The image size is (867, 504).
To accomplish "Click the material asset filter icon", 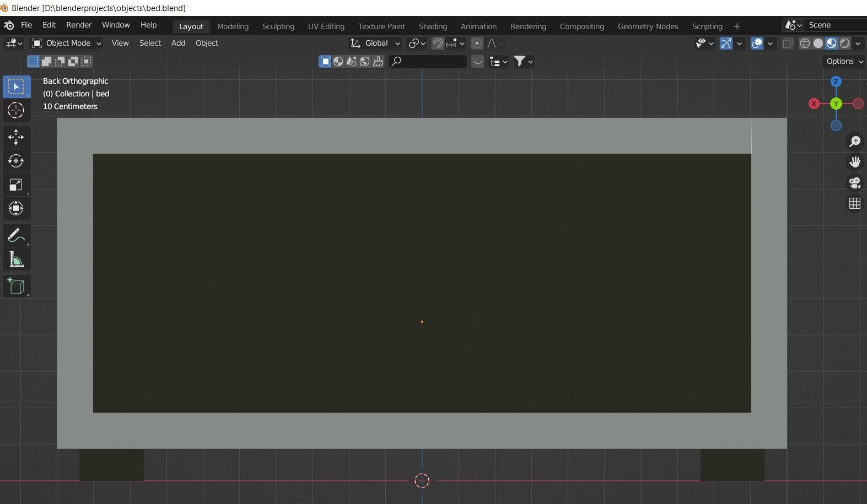I will [x=338, y=61].
